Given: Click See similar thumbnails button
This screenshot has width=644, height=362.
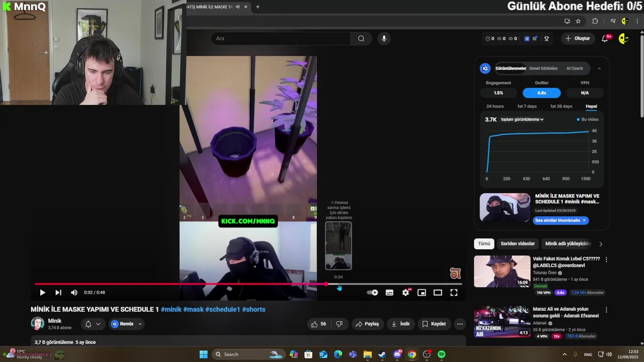Looking at the screenshot, I should coord(560,221).
